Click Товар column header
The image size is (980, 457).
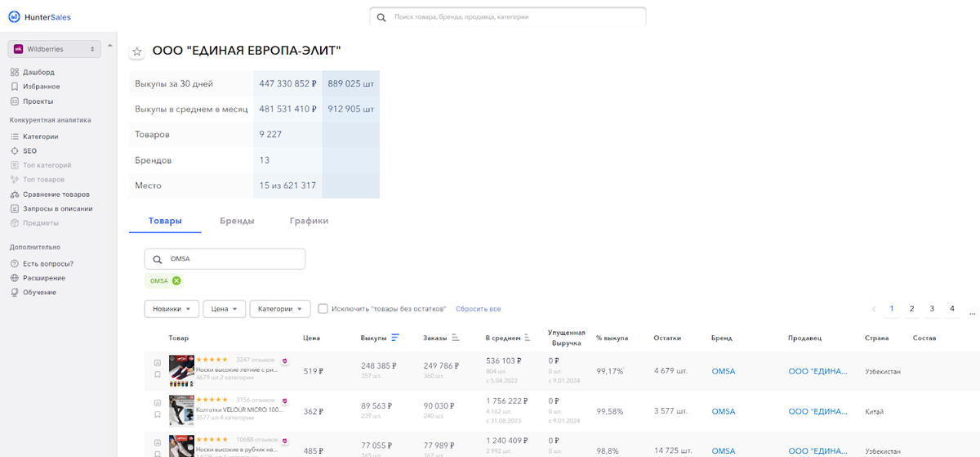[179, 338]
